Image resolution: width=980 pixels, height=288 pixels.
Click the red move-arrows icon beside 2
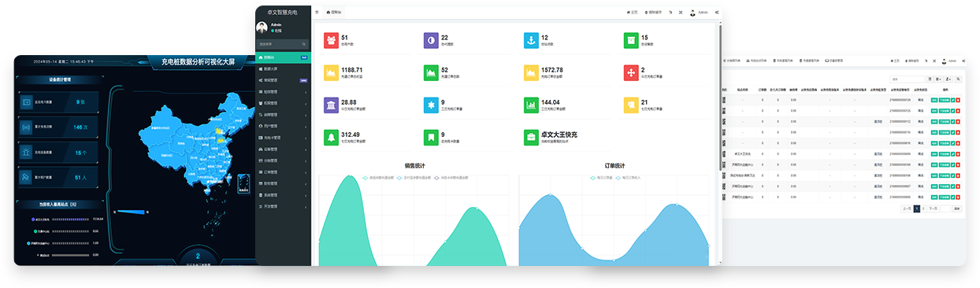[631, 72]
